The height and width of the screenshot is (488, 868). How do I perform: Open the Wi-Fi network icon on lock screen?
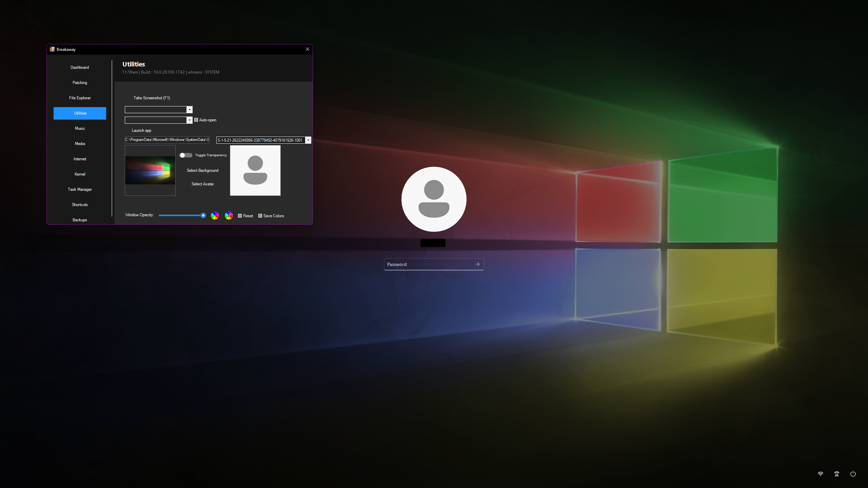[x=821, y=474]
